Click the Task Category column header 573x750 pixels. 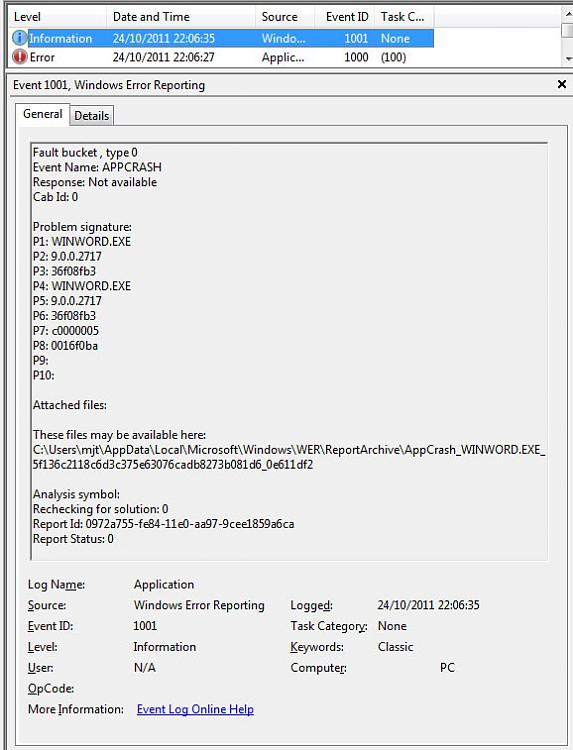point(405,17)
